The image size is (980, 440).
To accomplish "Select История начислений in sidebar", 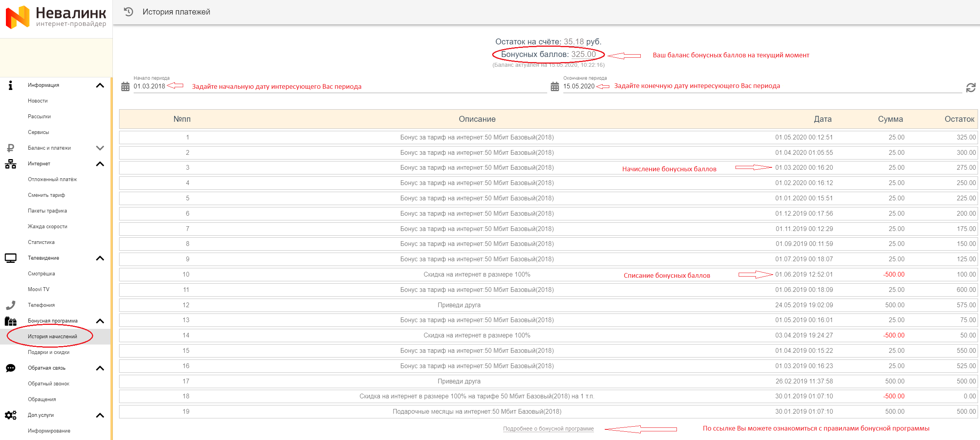I will click(52, 337).
